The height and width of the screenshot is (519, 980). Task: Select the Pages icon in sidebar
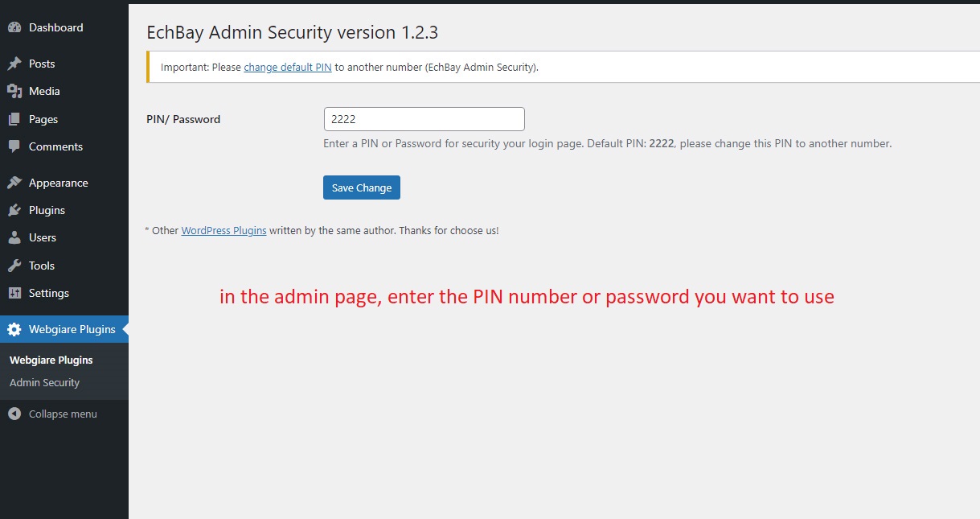pyautogui.click(x=14, y=119)
